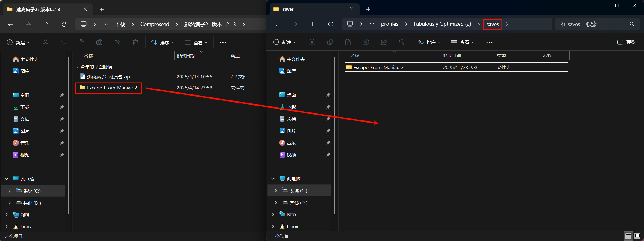Click the rename icon in the right toolbar
This screenshot has width=644, height=241.
366,42
